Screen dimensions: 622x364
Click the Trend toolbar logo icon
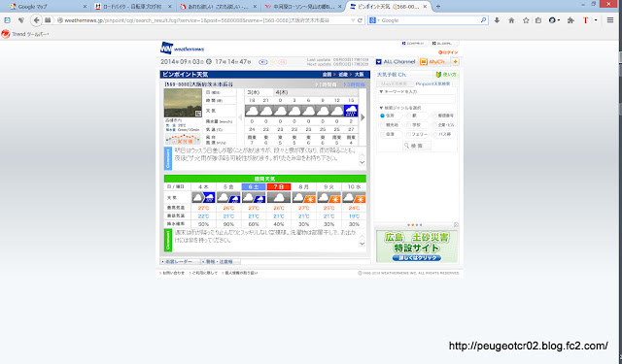[5, 34]
